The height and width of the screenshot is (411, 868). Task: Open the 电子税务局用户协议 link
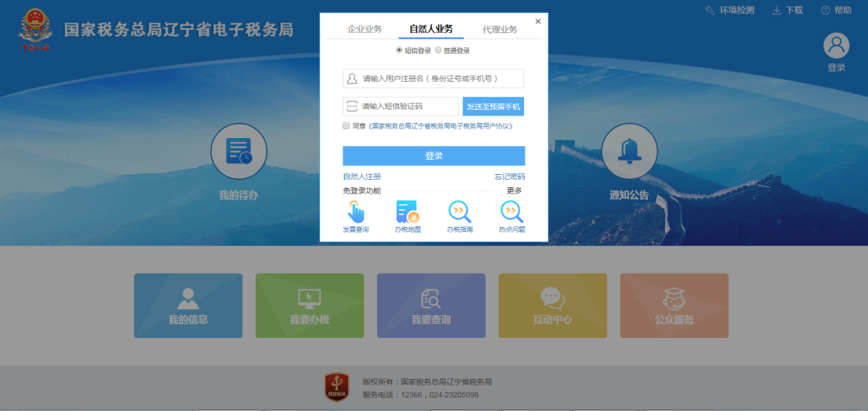440,126
